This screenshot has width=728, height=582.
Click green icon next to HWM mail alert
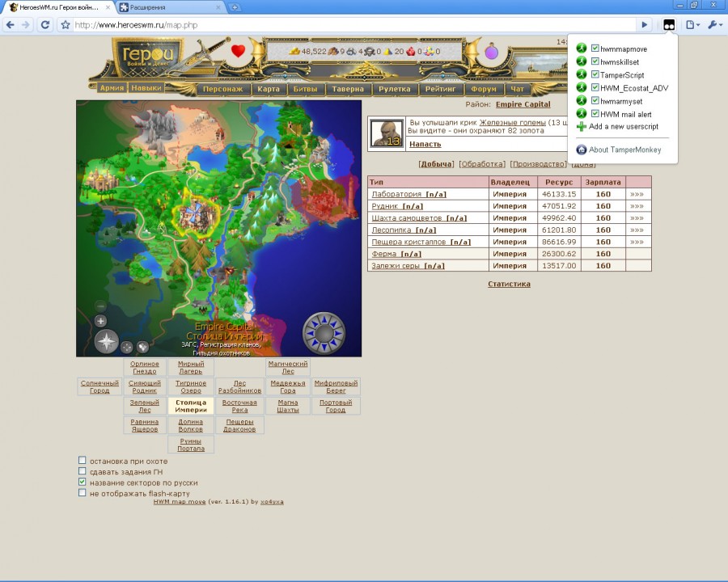click(x=582, y=113)
